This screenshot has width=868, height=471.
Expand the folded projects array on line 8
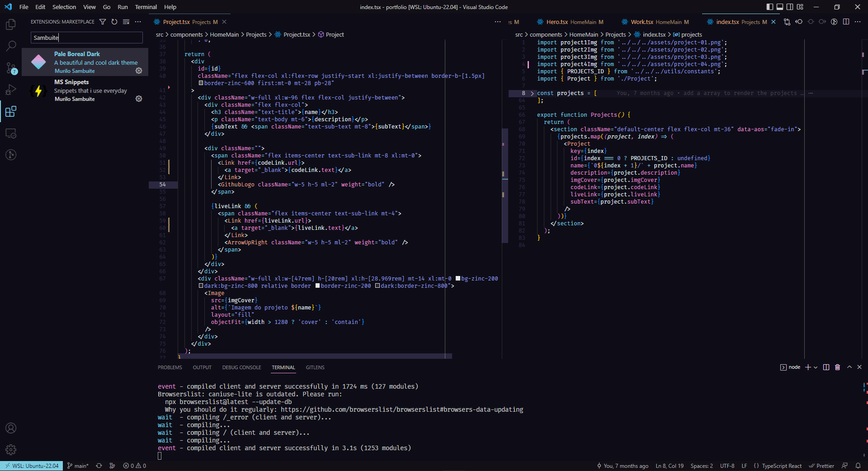[x=532, y=93]
